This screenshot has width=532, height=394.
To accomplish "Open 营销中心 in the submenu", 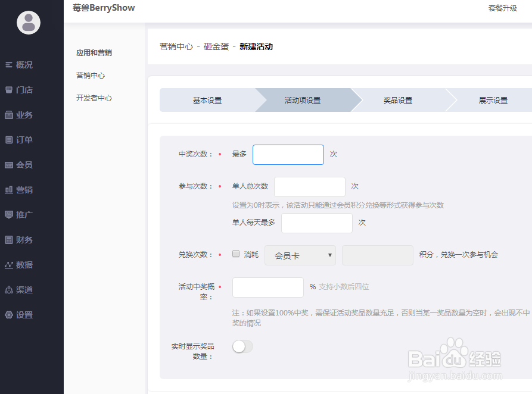I will point(91,75).
